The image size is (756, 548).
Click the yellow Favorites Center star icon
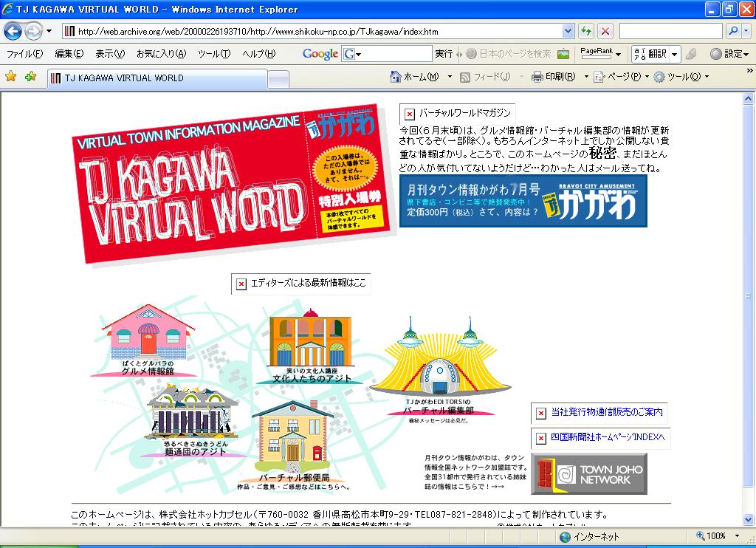(x=10, y=76)
